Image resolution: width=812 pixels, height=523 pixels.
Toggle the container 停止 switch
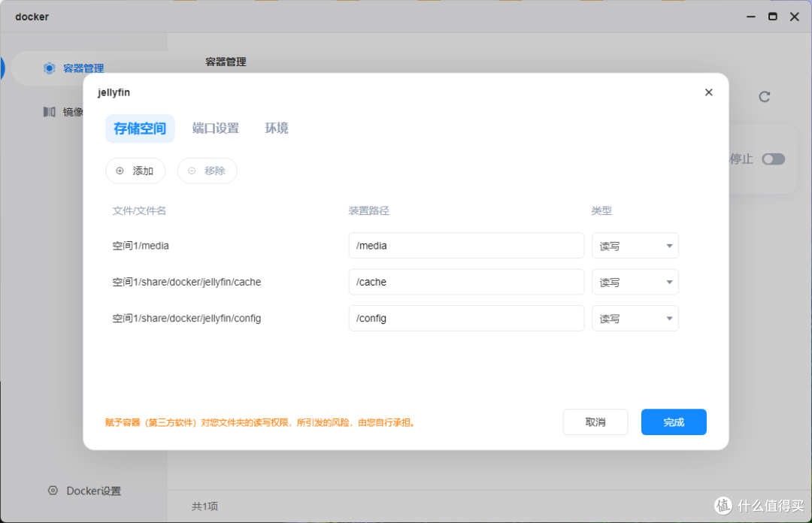pyautogui.click(x=773, y=159)
